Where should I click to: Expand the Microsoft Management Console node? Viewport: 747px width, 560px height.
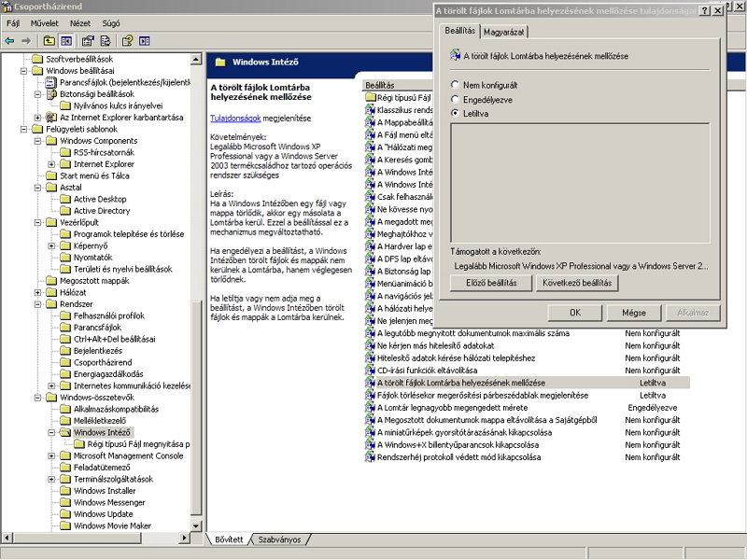point(51,455)
